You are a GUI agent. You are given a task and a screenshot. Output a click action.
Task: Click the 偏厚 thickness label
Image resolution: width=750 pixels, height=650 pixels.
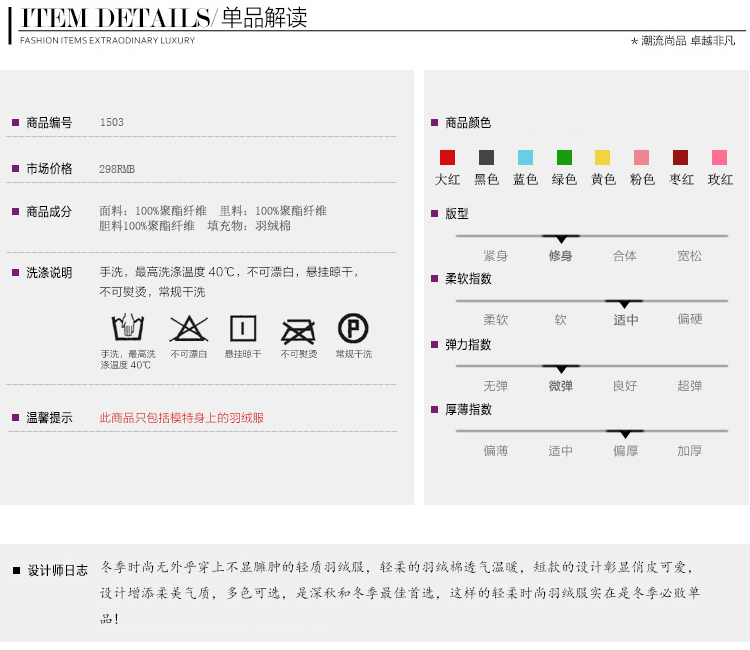click(x=626, y=451)
